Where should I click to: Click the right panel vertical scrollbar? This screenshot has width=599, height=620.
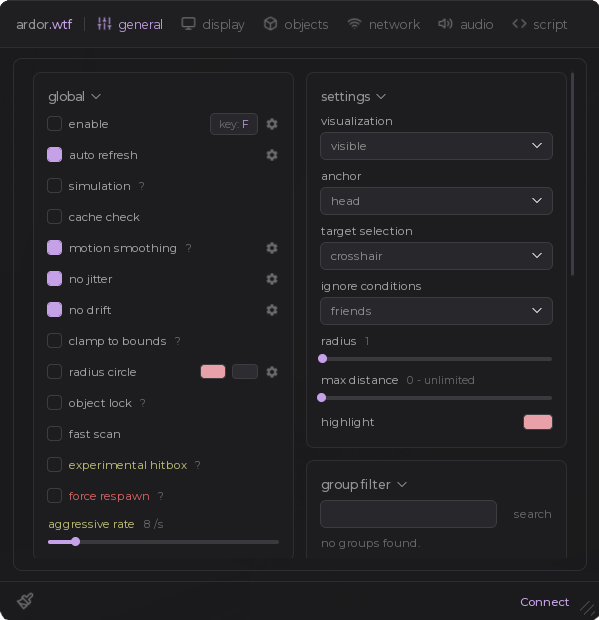coord(573,174)
